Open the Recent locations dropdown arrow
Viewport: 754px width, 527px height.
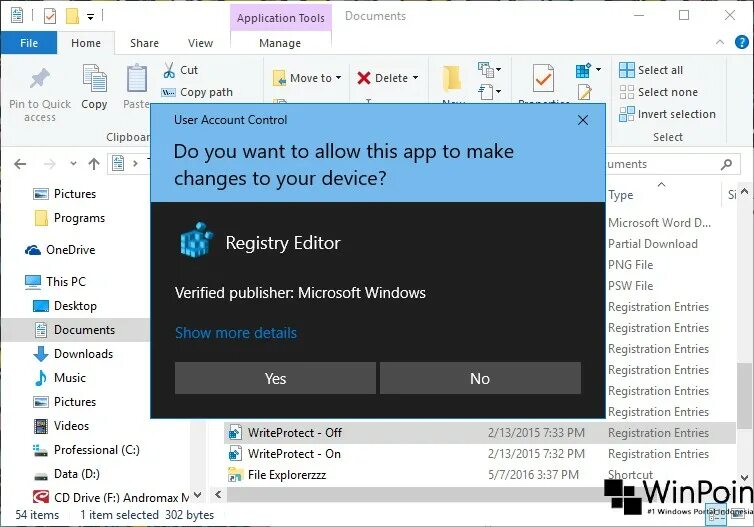pos(73,163)
